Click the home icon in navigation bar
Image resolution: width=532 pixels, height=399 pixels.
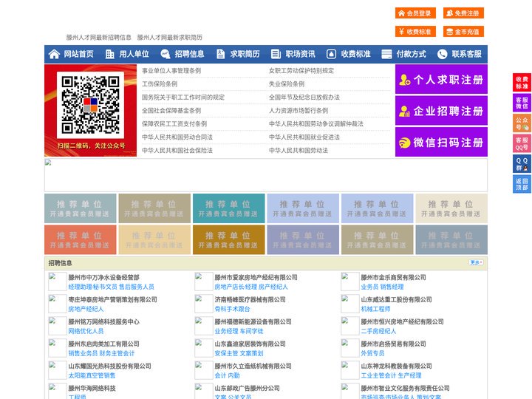54,54
